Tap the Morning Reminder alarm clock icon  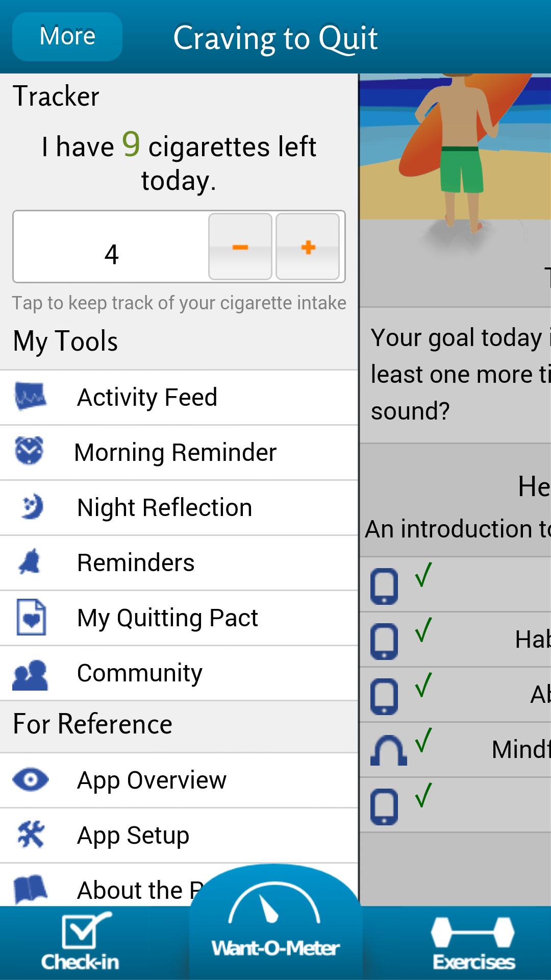[x=29, y=451]
